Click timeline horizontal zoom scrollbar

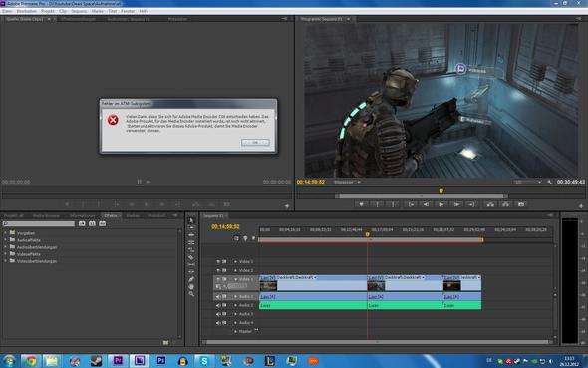(377, 342)
